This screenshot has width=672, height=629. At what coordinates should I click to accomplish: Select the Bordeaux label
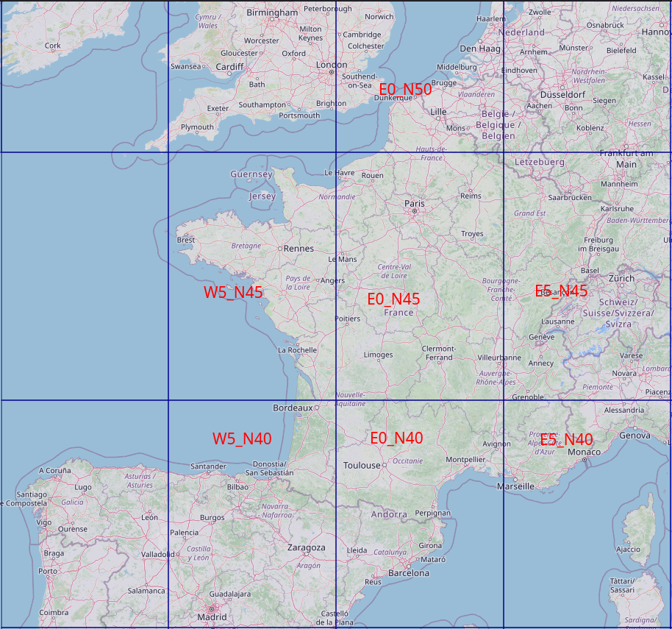tap(293, 407)
